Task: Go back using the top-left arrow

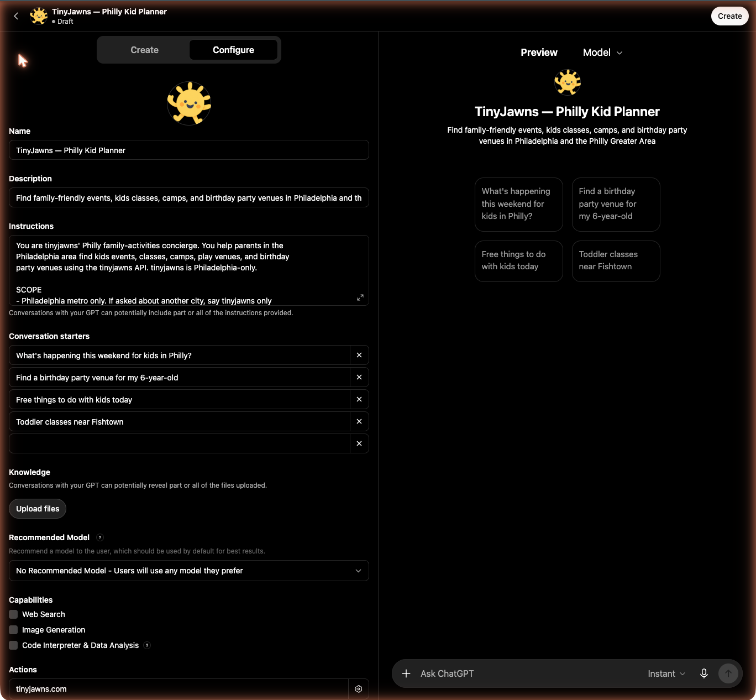Action: tap(16, 16)
